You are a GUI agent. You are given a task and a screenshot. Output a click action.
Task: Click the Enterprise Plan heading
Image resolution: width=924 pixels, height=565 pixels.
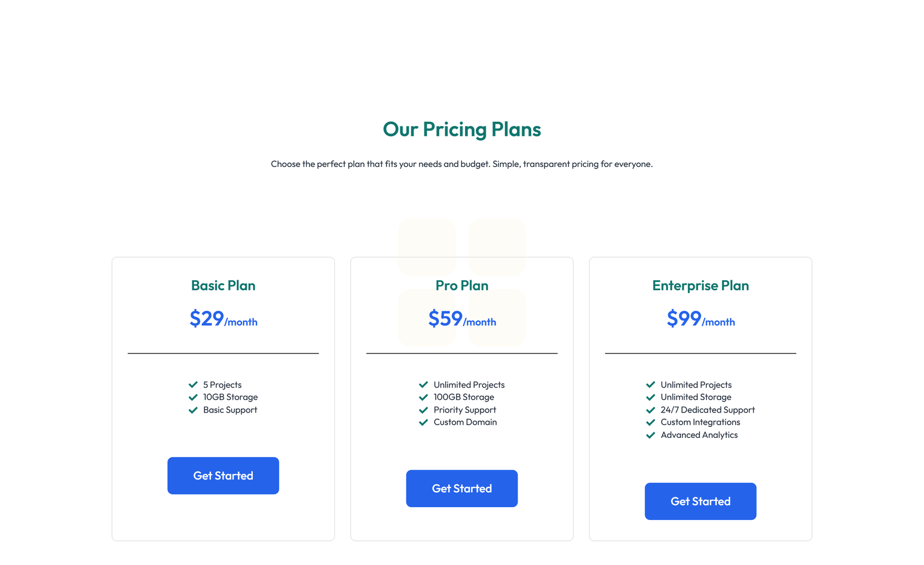coord(700,285)
